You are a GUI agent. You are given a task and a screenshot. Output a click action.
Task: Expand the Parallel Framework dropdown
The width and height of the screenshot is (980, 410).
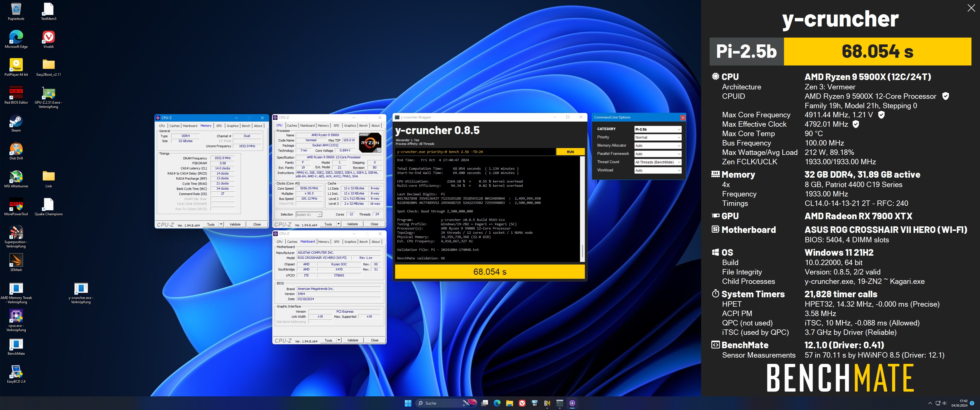coord(658,154)
